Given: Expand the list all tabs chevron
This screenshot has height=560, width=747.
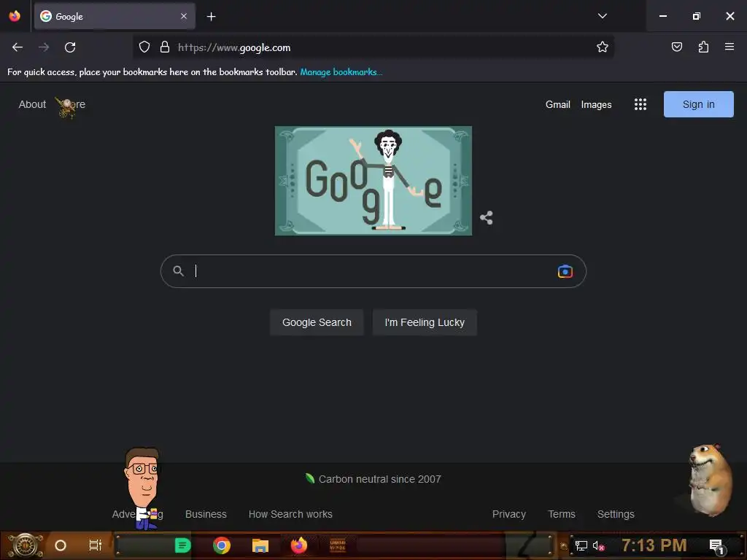Looking at the screenshot, I should coord(602,16).
